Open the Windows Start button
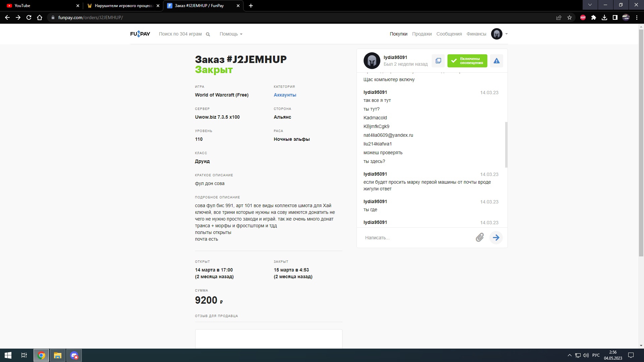The image size is (644, 362). tap(8, 355)
